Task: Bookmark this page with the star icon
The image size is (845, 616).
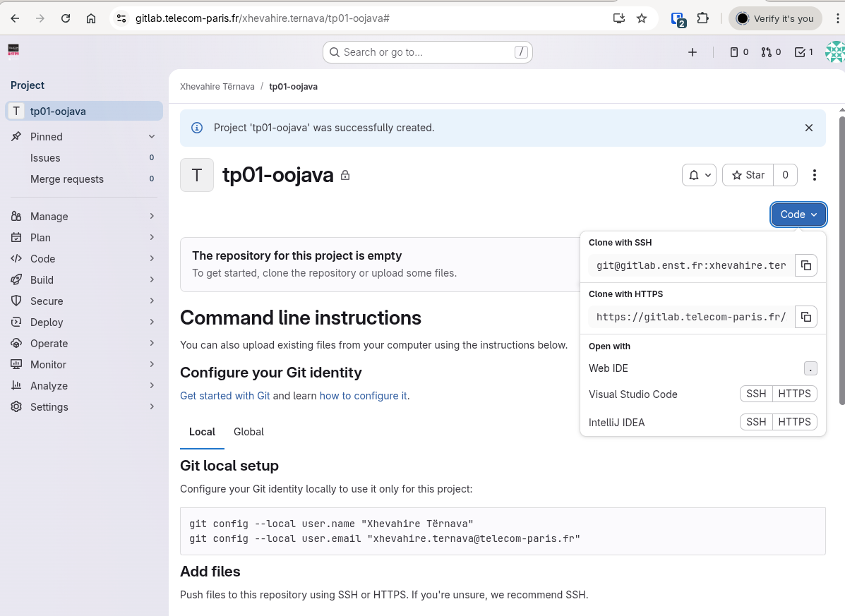Action: pos(642,18)
